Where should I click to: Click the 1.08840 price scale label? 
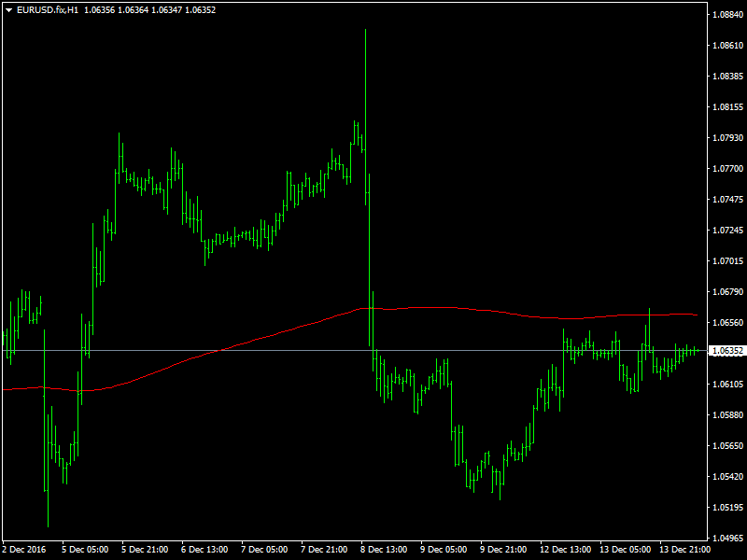pyautogui.click(x=727, y=15)
